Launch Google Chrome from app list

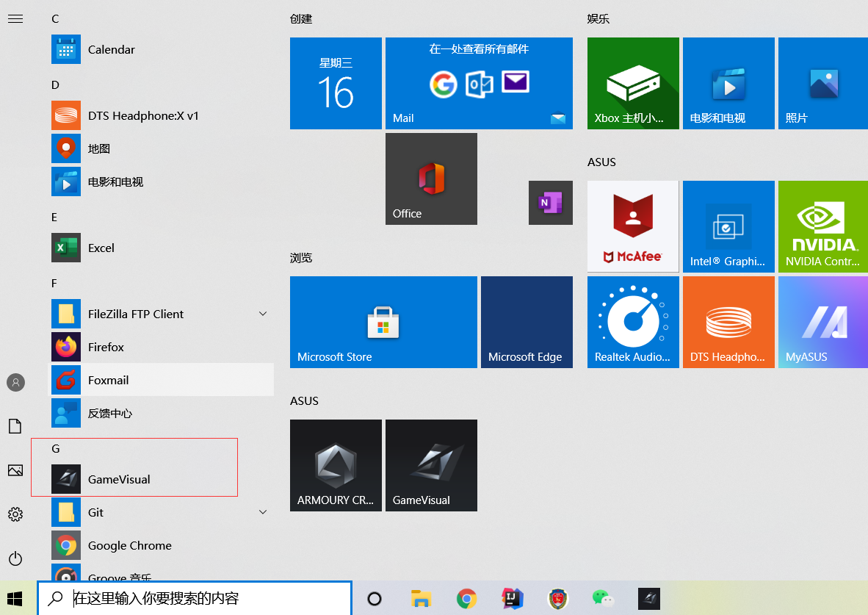coord(162,545)
